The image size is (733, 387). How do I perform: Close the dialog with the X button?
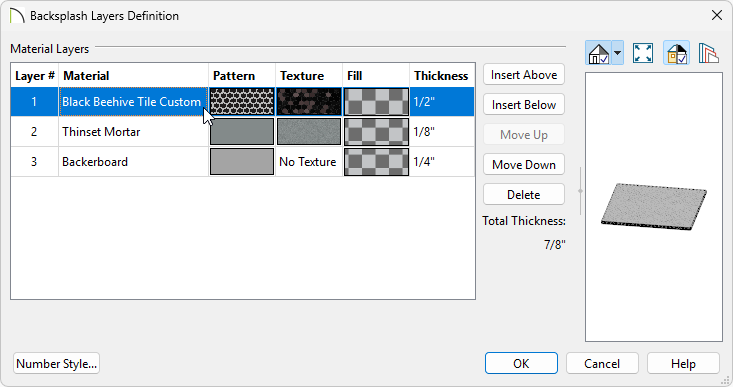click(717, 15)
